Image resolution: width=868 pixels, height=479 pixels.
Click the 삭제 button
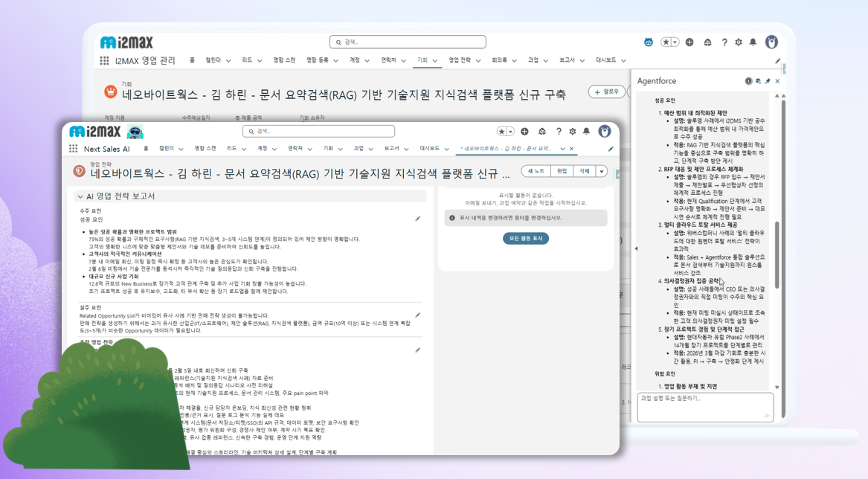pos(585,172)
